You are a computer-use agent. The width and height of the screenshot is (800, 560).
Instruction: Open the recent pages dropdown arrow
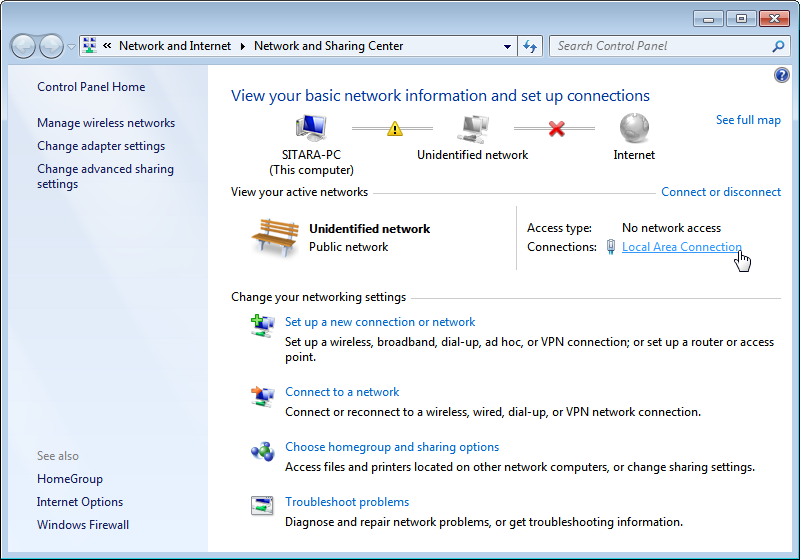(x=71, y=47)
